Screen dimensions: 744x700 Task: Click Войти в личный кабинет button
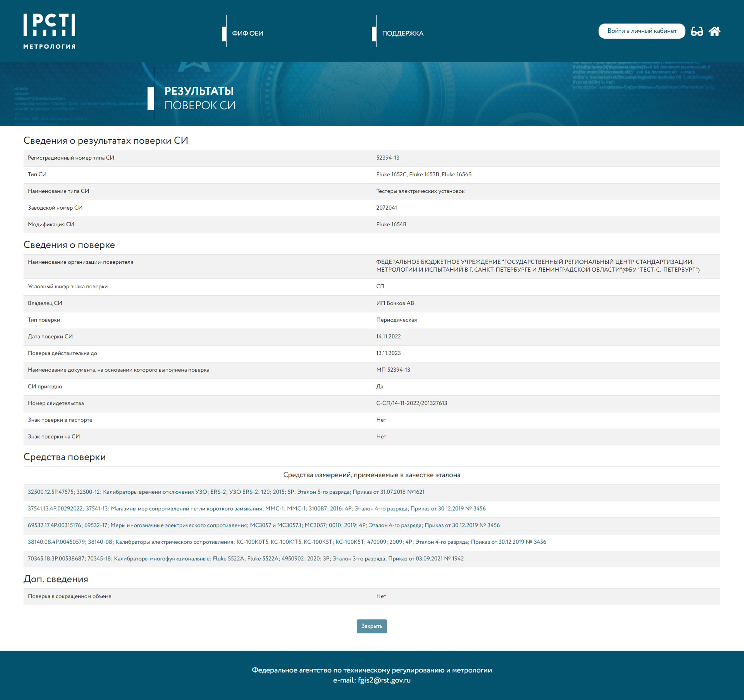[642, 31]
